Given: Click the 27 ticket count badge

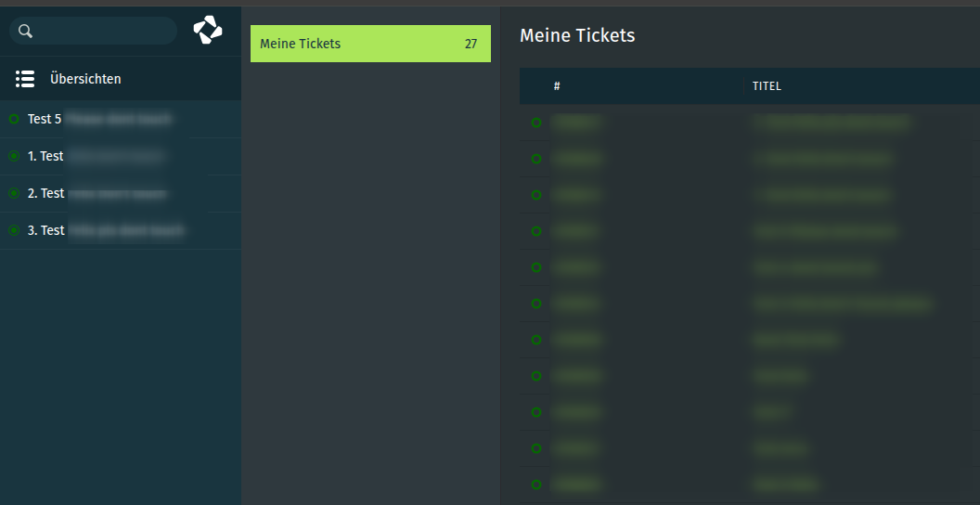Looking at the screenshot, I should tap(471, 44).
